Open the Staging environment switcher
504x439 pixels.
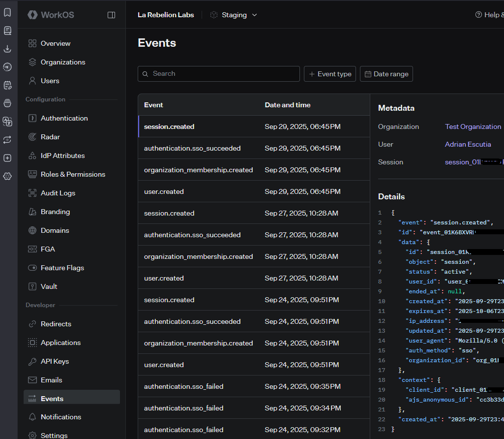click(234, 15)
